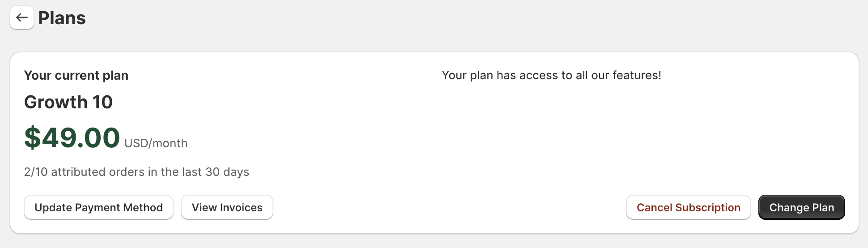Click the USD/month billing period text

coord(156,143)
